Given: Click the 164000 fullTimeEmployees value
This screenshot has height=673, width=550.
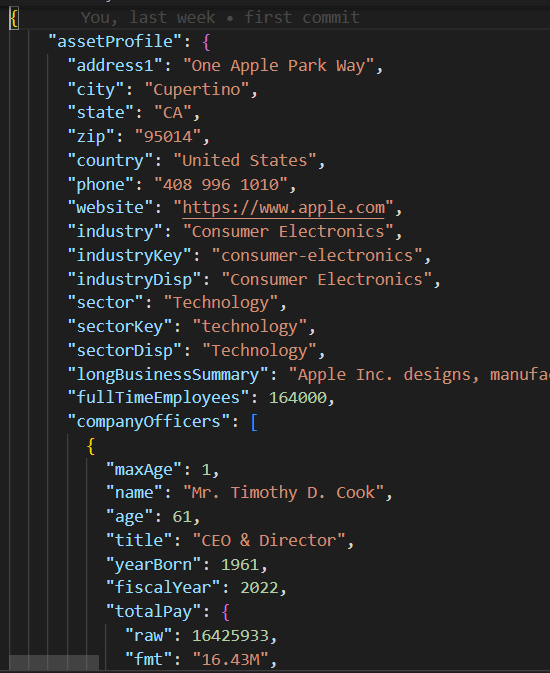Looking at the screenshot, I should pos(298,398).
